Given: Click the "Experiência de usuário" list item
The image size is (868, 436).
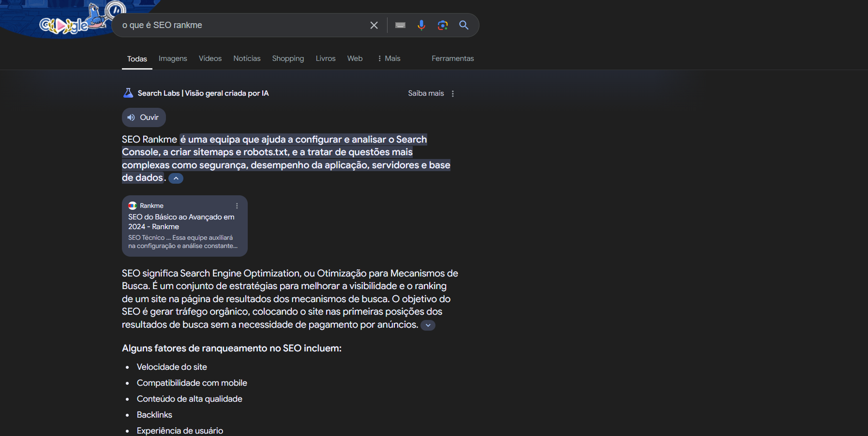Looking at the screenshot, I should pos(180,431).
